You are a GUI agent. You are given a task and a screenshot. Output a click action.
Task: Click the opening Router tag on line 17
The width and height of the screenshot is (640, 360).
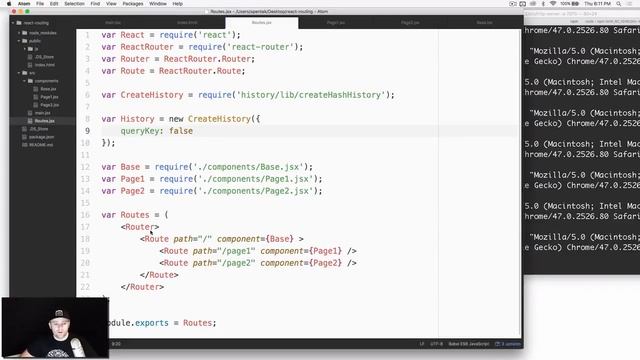pos(140,227)
